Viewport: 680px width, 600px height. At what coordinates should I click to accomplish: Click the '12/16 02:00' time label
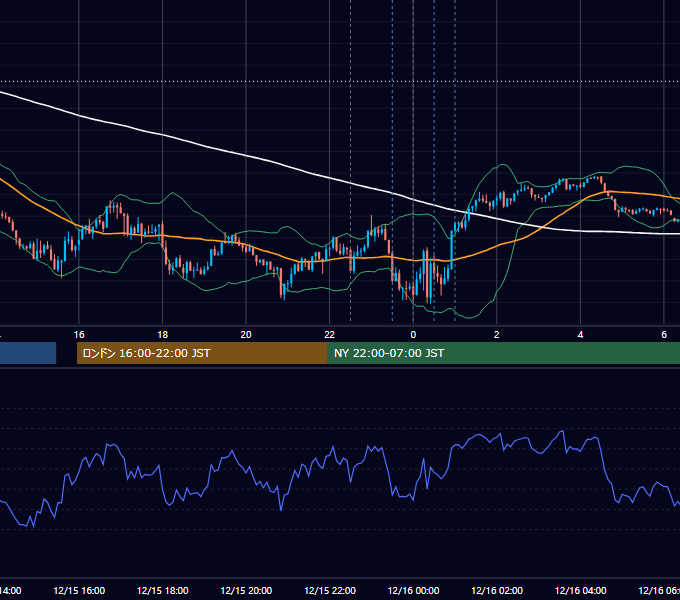(x=497, y=590)
